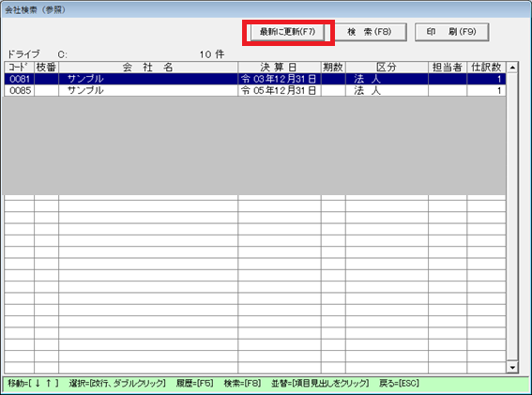Click サンプル company name in row 0085

pos(85,91)
